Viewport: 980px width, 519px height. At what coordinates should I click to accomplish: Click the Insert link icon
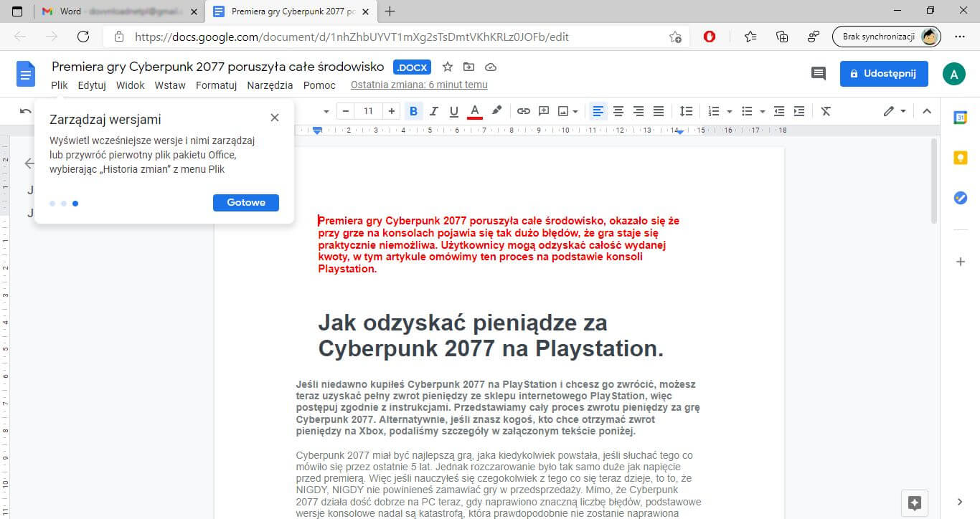tap(524, 111)
